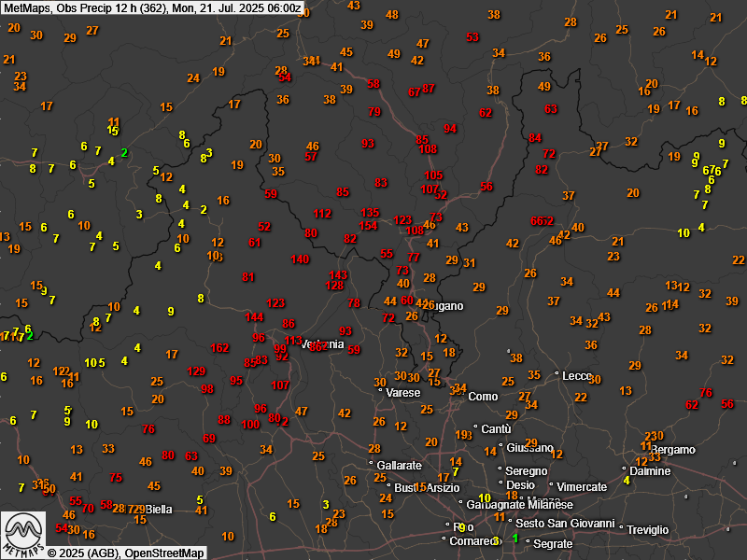The image size is (747, 560).
Task: Click the MetMaps Obs Precip title text
Action: point(153,8)
